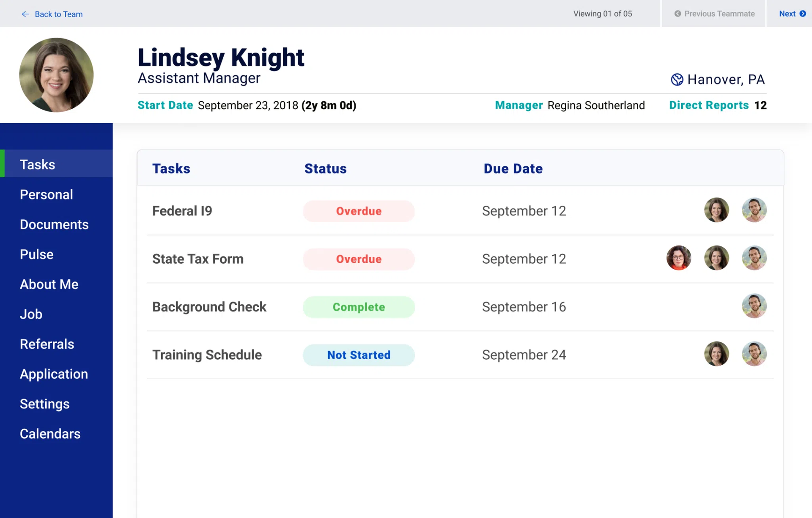Screen dimensions: 812x518
Task: Click the Back to Team link
Action: coord(58,14)
